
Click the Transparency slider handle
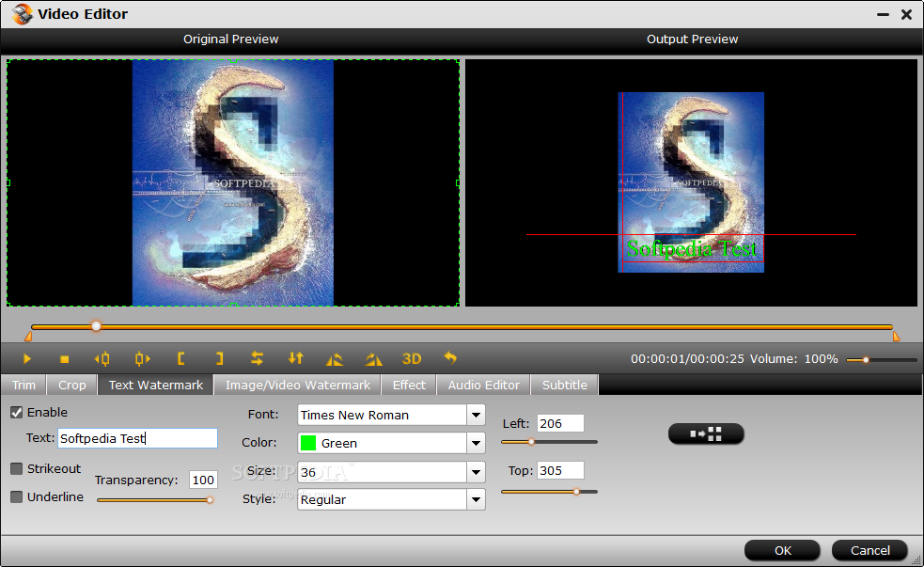[x=210, y=500]
